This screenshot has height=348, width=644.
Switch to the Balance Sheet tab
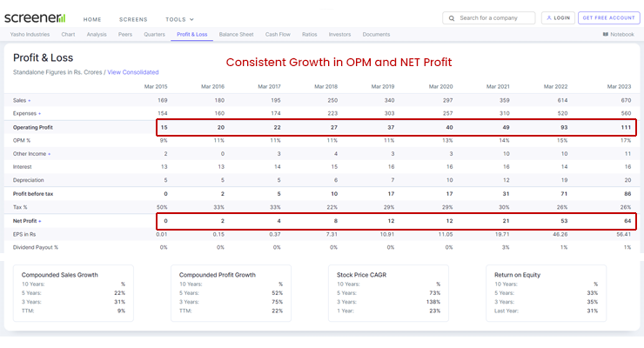[236, 34]
